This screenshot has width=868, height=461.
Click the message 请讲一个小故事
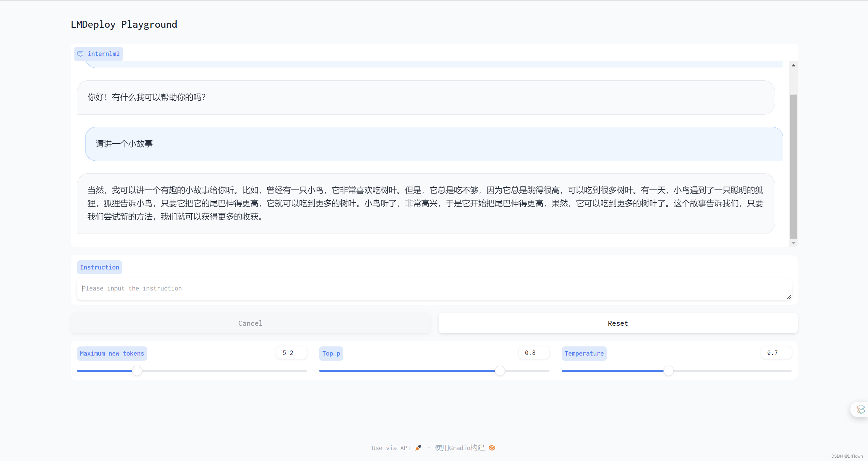point(434,144)
